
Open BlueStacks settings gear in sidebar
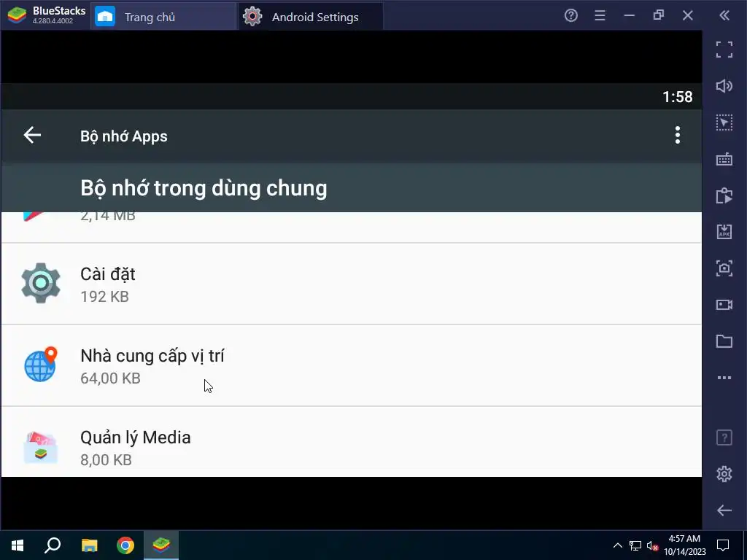pyautogui.click(x=724, y=474)
